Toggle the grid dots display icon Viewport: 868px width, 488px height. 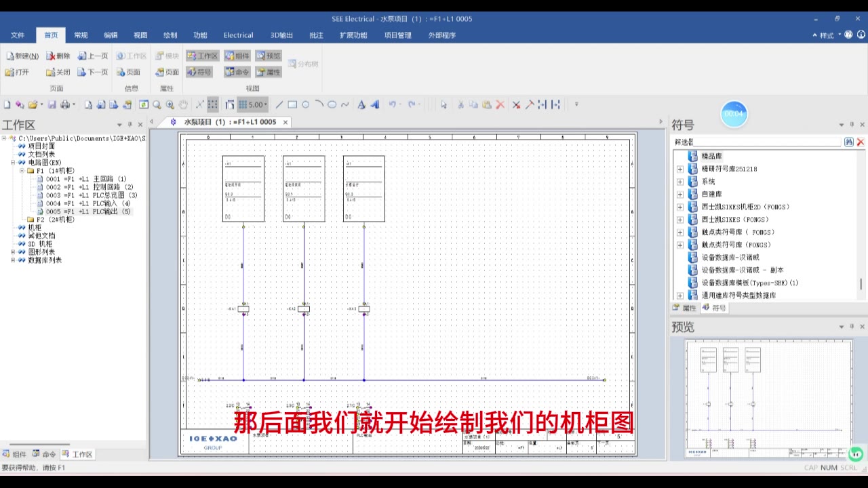(213, 104)
